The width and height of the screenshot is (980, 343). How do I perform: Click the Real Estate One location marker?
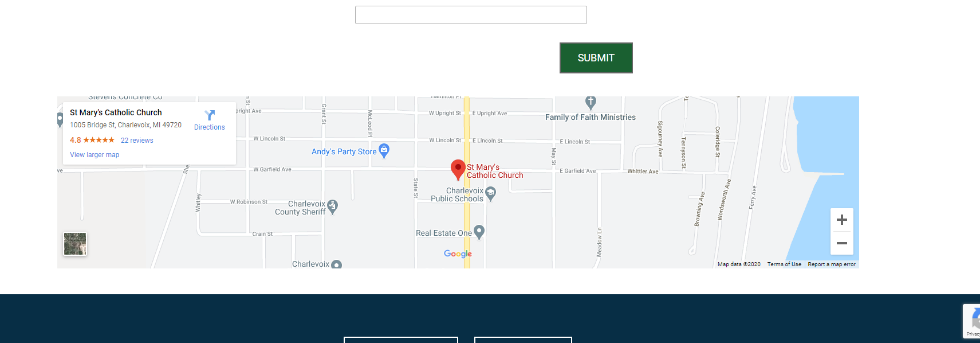click(x=479, y=232)
